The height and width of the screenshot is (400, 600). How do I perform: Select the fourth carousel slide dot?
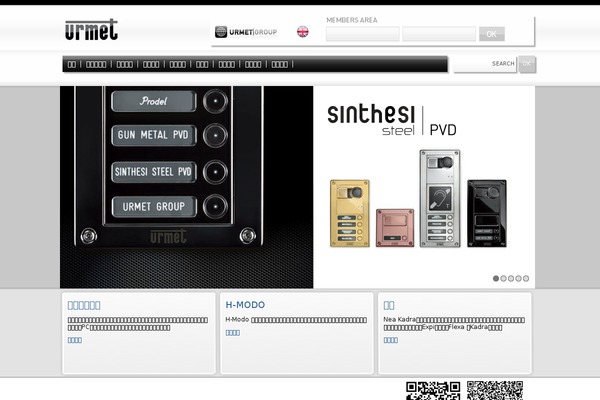point(518,278)
